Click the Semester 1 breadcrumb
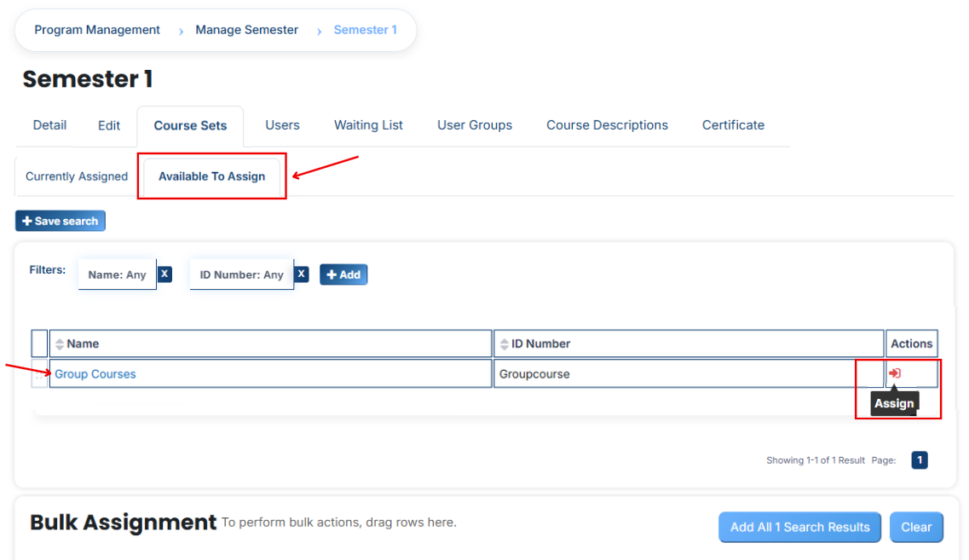The width and height of the screenshot is (969, 560). pos(366,30)
